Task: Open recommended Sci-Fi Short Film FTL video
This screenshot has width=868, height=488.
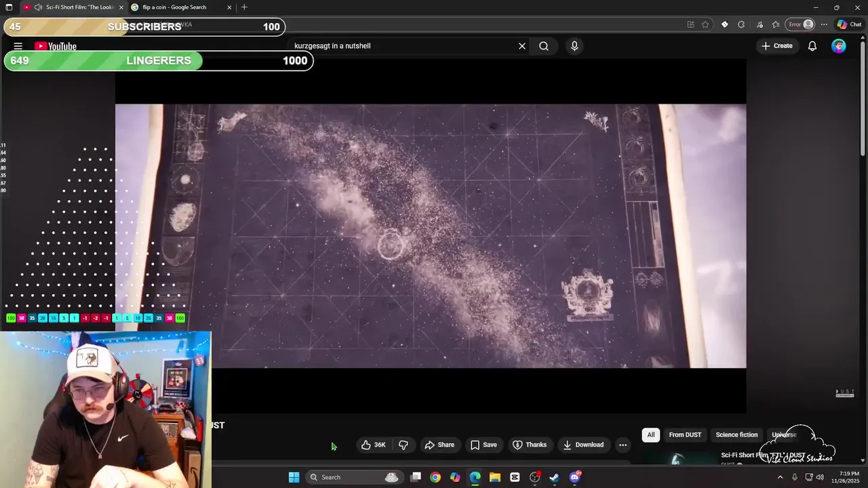Action: (763, 455)
